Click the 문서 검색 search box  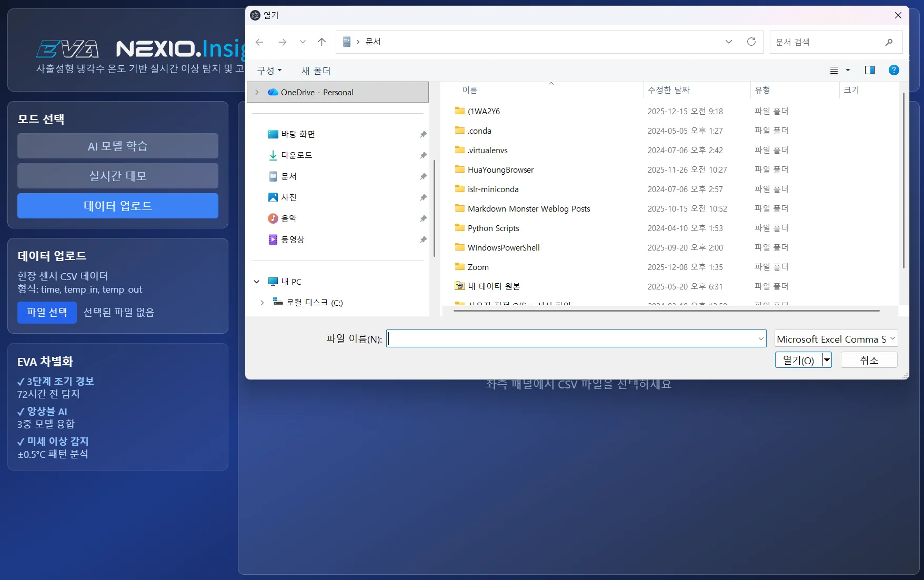(x=836, y=42)
